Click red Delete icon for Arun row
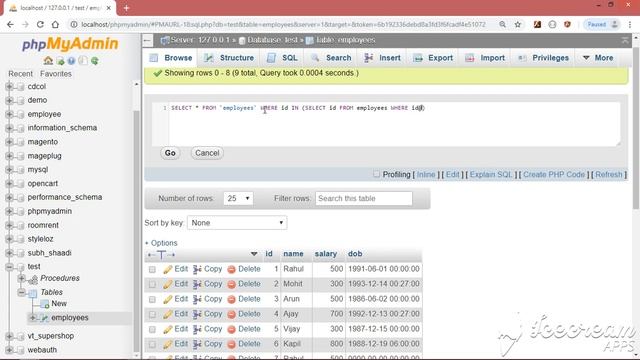This screenshot has width=640, height=360. pyautogui.click(x=231, y=299)
